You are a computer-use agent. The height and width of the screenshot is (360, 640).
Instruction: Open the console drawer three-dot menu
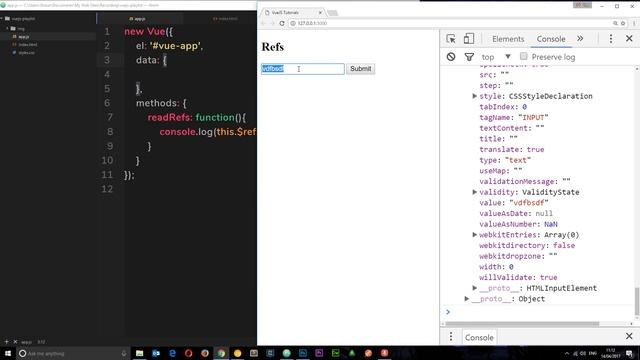click(451, 336)
